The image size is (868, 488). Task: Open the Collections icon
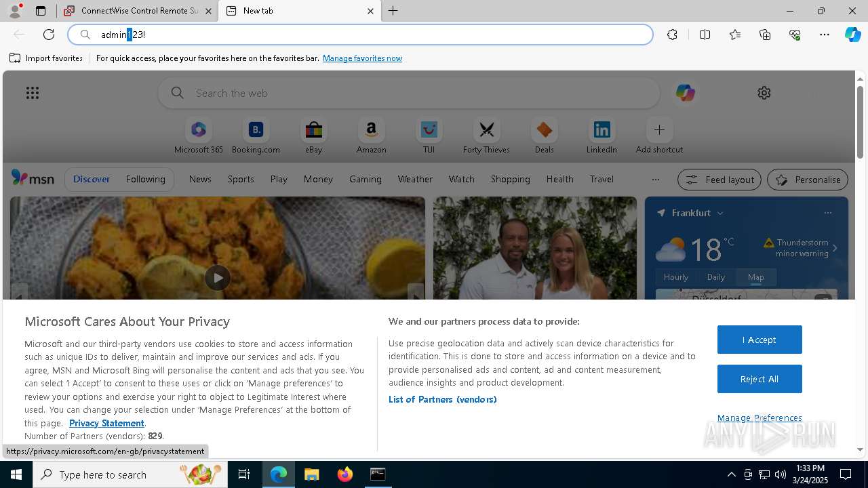click(765, 35)
